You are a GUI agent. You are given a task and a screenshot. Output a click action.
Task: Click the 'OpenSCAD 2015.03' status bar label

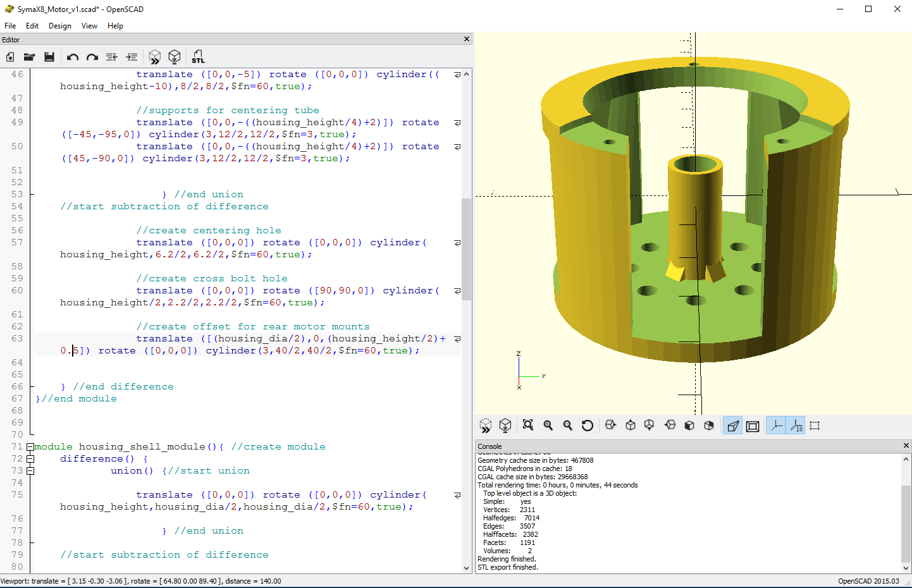coord(868,581)
